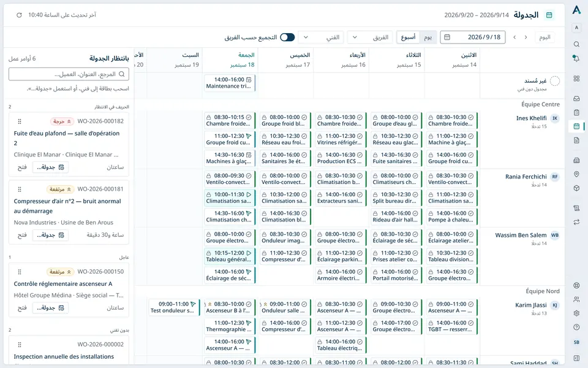Open the notifications bell in the sidebar

point(576,58)
